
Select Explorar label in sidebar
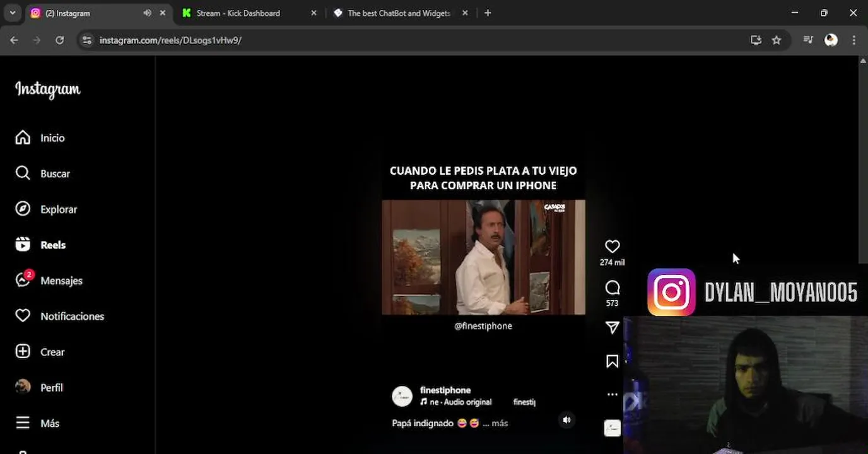coord(59,209)
